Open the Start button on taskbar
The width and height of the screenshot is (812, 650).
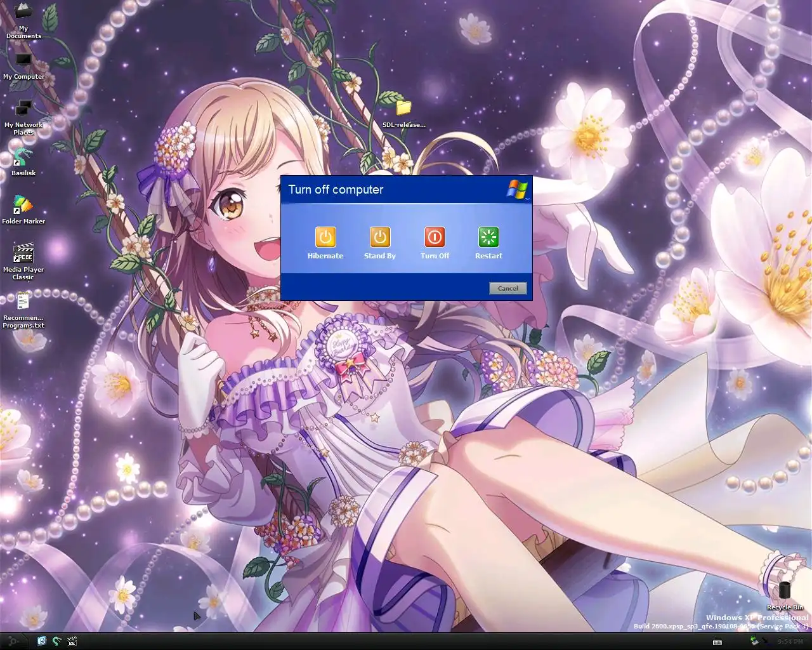pos(13,641)
